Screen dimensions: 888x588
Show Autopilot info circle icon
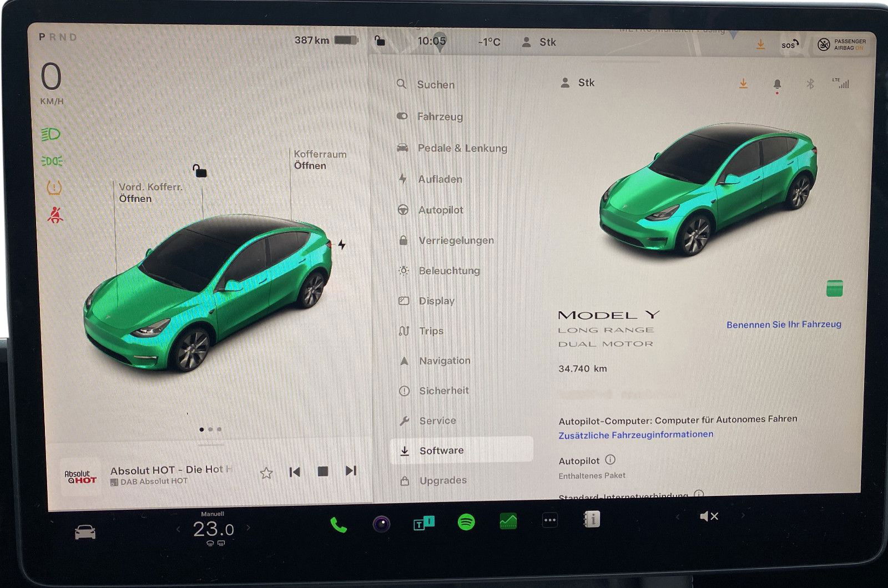tap(610, 460)
